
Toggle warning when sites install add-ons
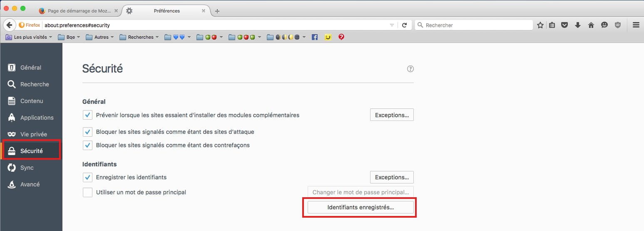87,115
